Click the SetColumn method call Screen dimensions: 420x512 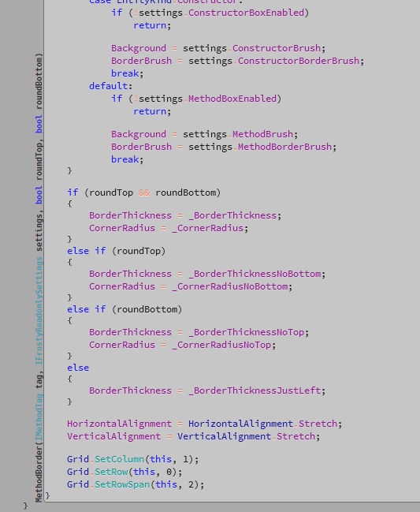(x=119, y=459)
